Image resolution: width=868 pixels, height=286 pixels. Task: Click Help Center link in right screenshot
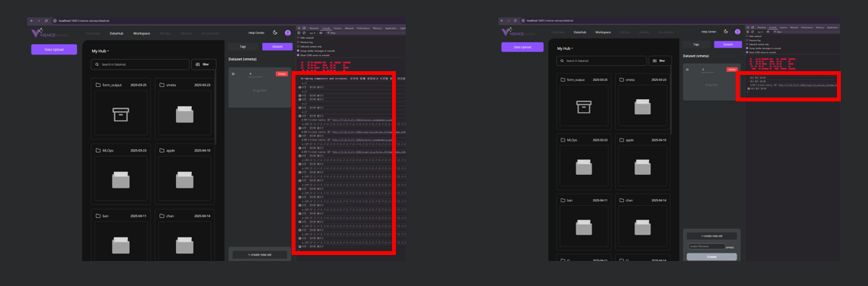(709, 32)
